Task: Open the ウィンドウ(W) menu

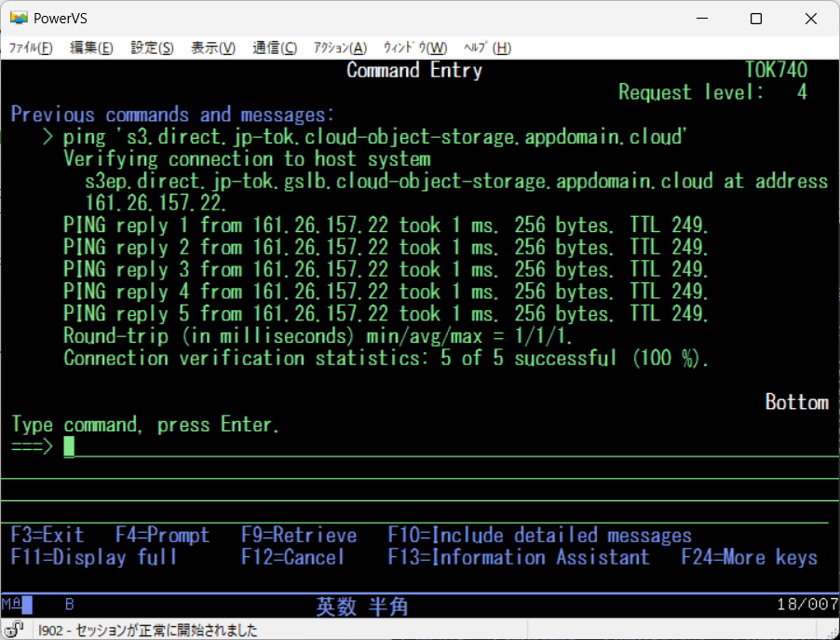Action: pyautogui.click(x=414, y=48)
